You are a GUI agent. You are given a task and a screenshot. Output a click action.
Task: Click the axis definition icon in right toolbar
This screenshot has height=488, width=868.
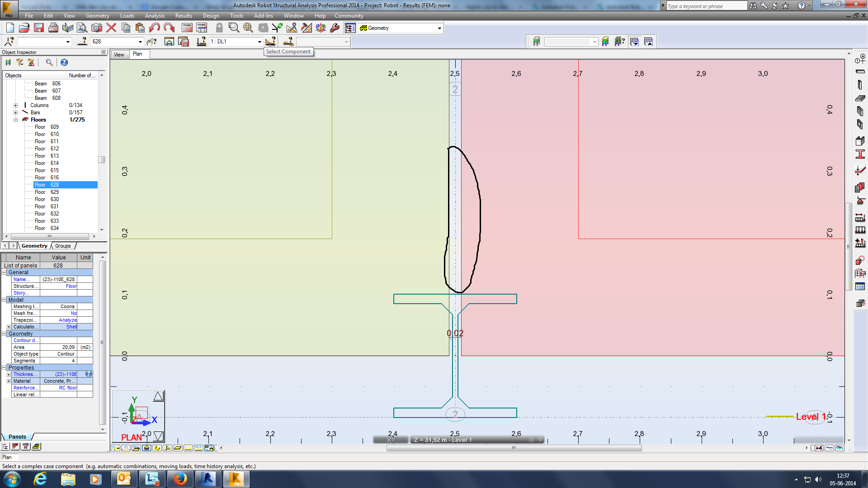click(860, 59)
